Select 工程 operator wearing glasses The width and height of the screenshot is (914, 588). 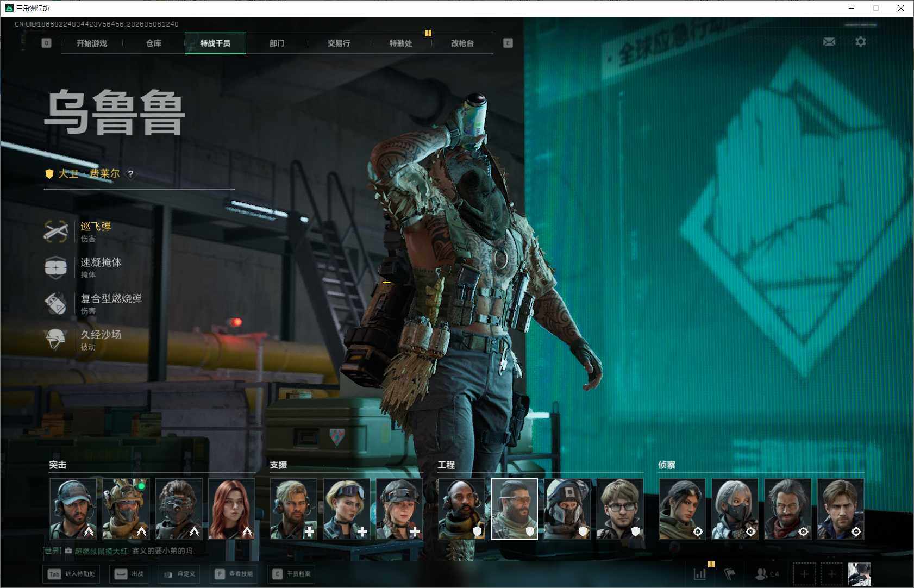pyautogui.click(x=620, y=509)
